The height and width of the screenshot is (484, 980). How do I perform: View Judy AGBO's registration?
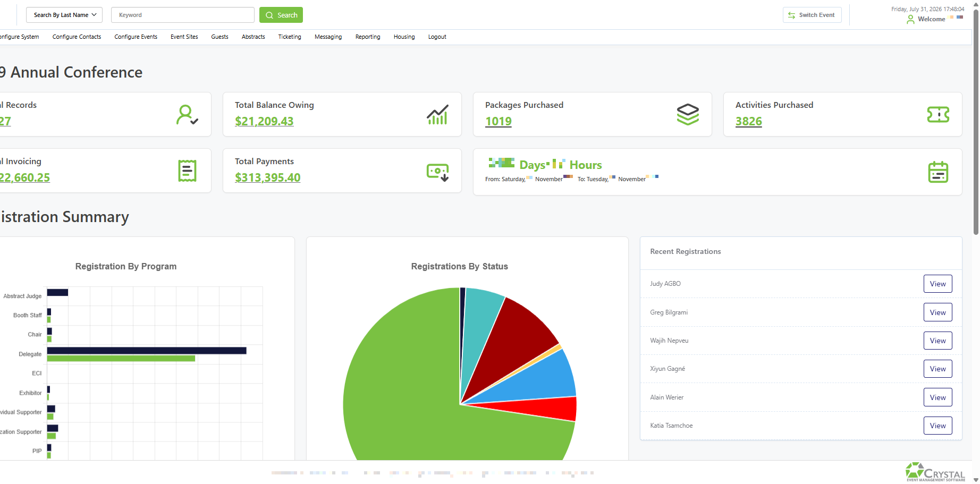coord(937,284)
